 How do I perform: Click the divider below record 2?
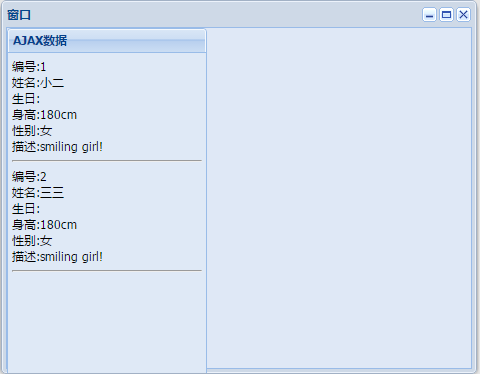click(107, 271)
